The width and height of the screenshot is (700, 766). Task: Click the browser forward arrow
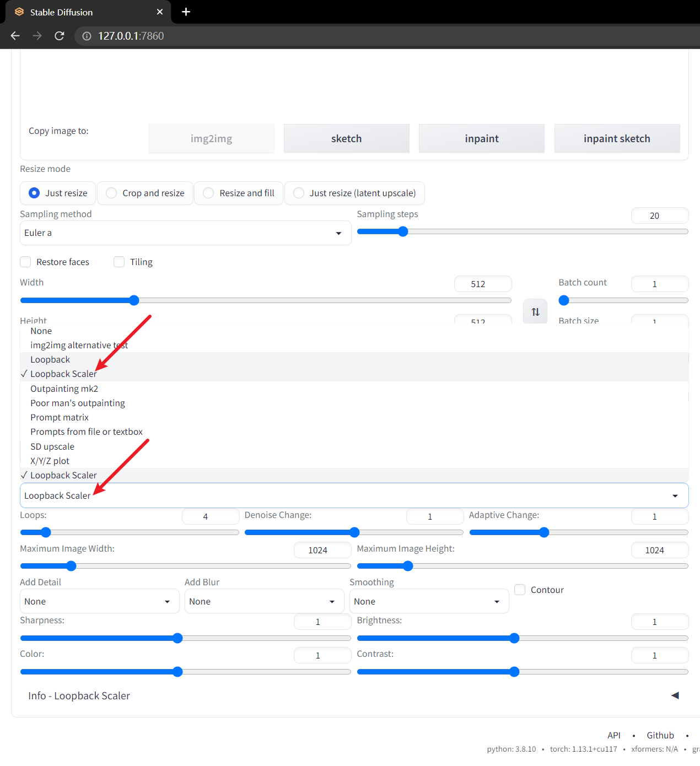pos(37,36)
